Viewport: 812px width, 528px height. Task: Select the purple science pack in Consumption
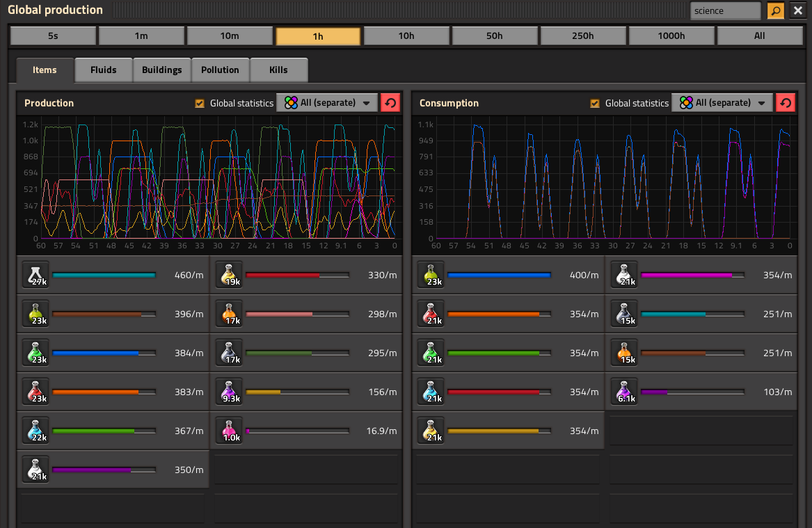(x=624, y=392)
